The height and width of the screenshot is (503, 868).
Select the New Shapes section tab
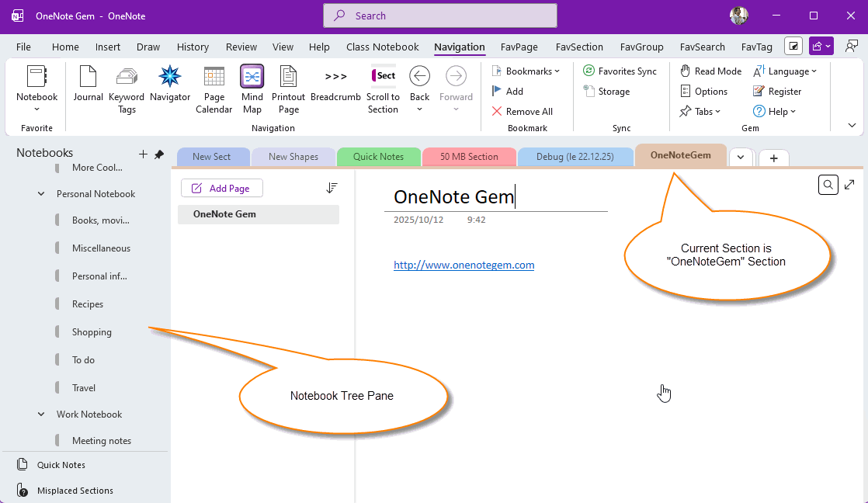click(293, 157)
